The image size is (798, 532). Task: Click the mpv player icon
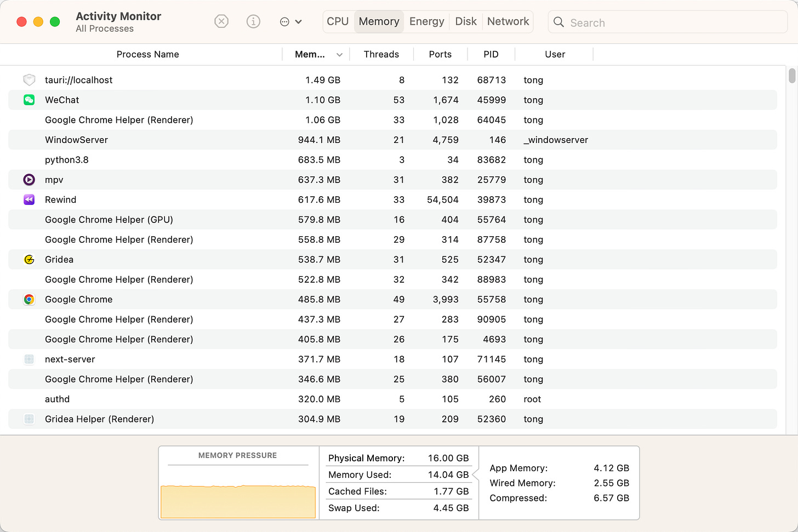29,180
